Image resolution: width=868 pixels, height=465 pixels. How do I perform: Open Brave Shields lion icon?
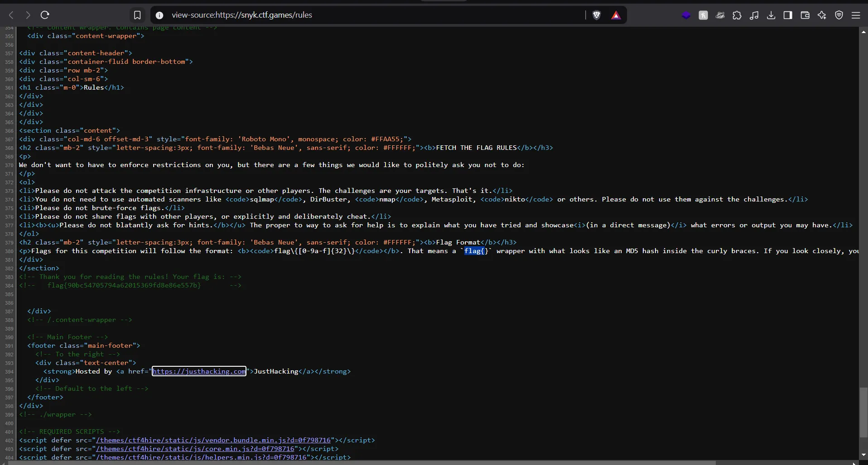[x=597, y=15]
